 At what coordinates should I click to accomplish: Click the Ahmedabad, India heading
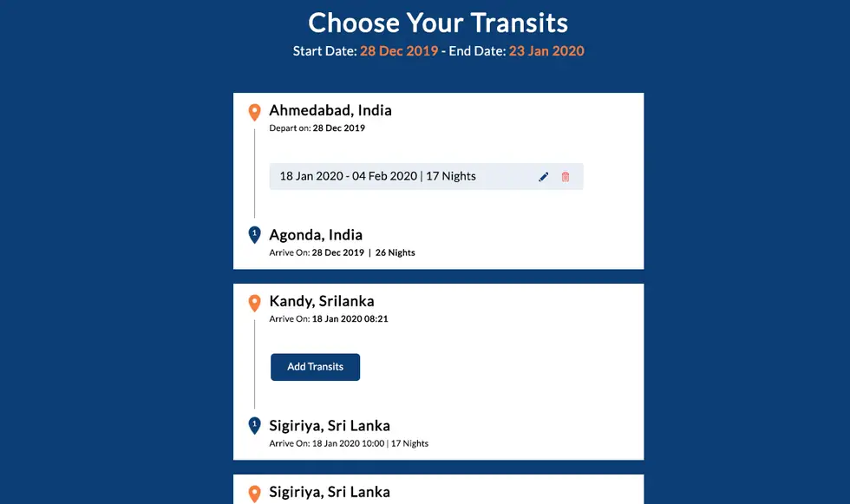[330, 110]
